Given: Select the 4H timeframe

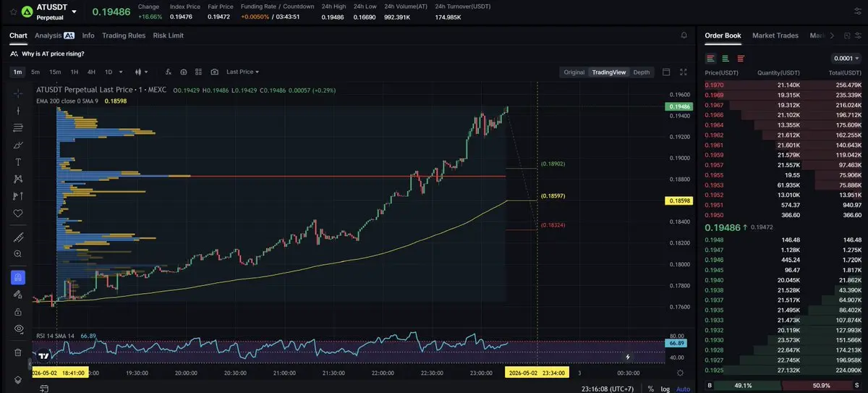Looking at the screenshot, I should click(x=91, y=72).
